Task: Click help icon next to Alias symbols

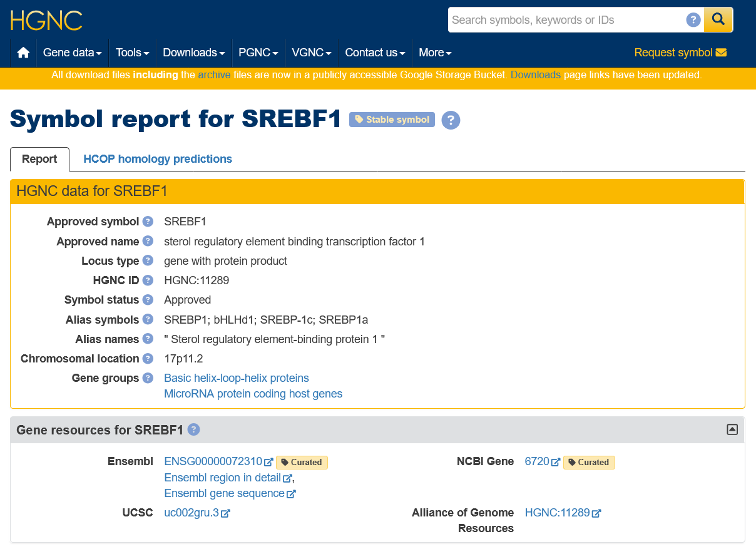Action: pyautogui.click(x=148, y=319)
